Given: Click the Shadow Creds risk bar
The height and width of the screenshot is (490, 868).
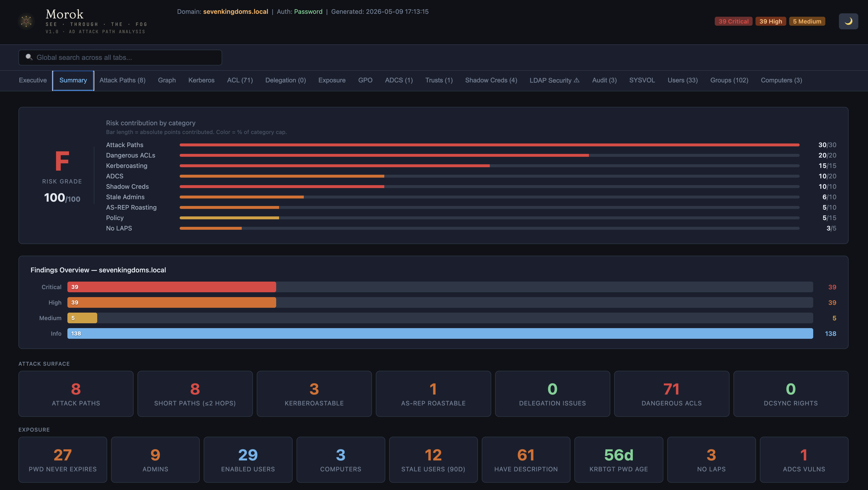Looking at the screenshot, I should [x=489, y=187].
